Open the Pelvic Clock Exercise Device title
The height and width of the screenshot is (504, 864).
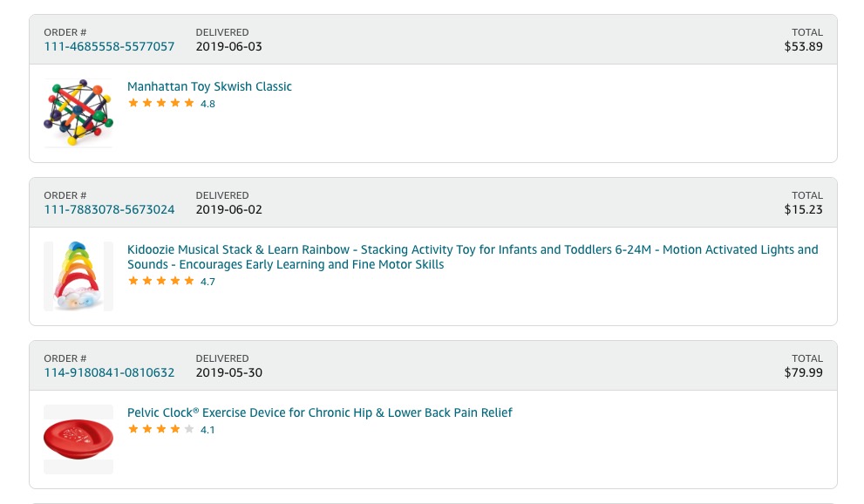(320, 412)
